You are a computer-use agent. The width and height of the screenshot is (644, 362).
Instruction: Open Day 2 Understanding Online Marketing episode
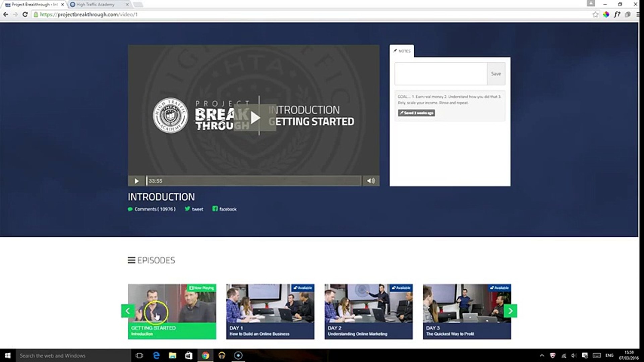[368, 311]
